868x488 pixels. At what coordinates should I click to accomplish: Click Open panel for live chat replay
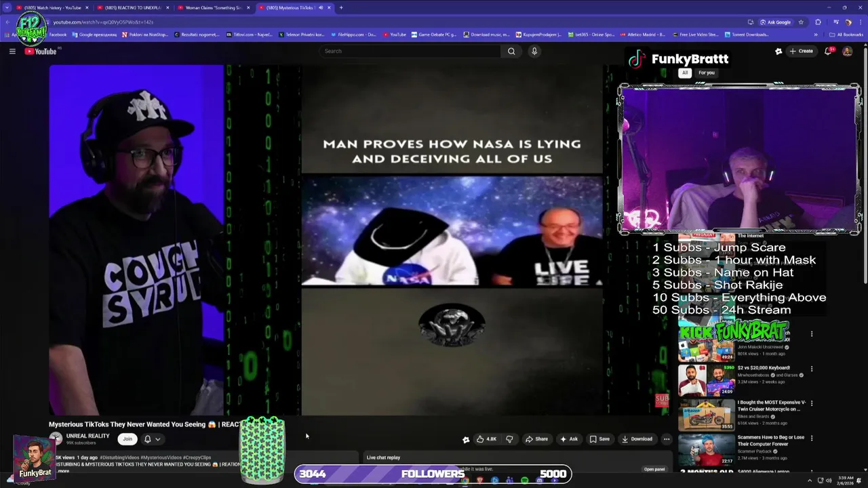654,469
